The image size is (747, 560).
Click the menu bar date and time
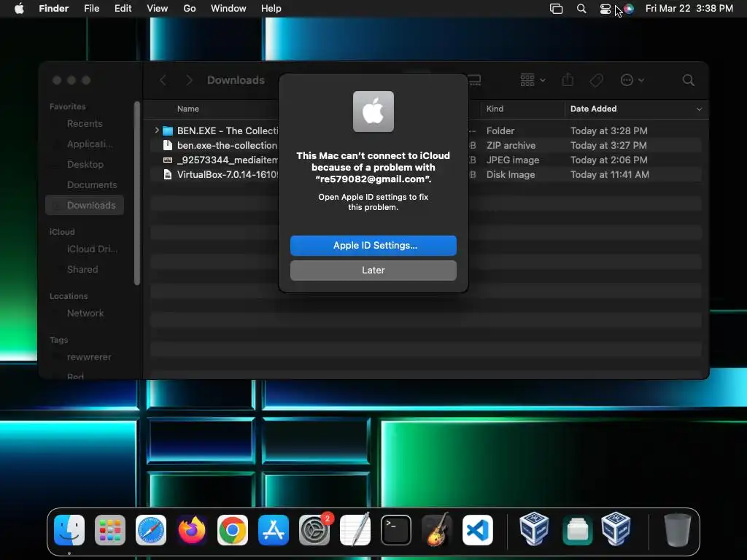(x=689, y=9)
